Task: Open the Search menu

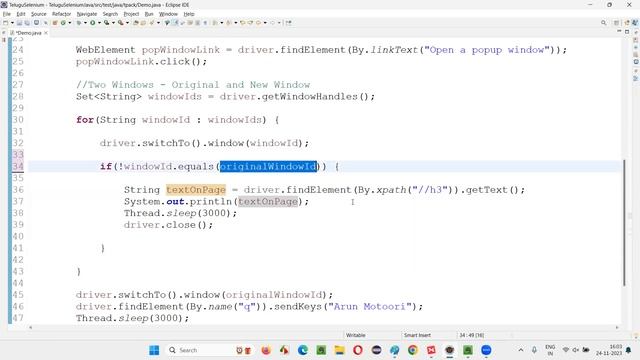Action: [x=110, y=14]
